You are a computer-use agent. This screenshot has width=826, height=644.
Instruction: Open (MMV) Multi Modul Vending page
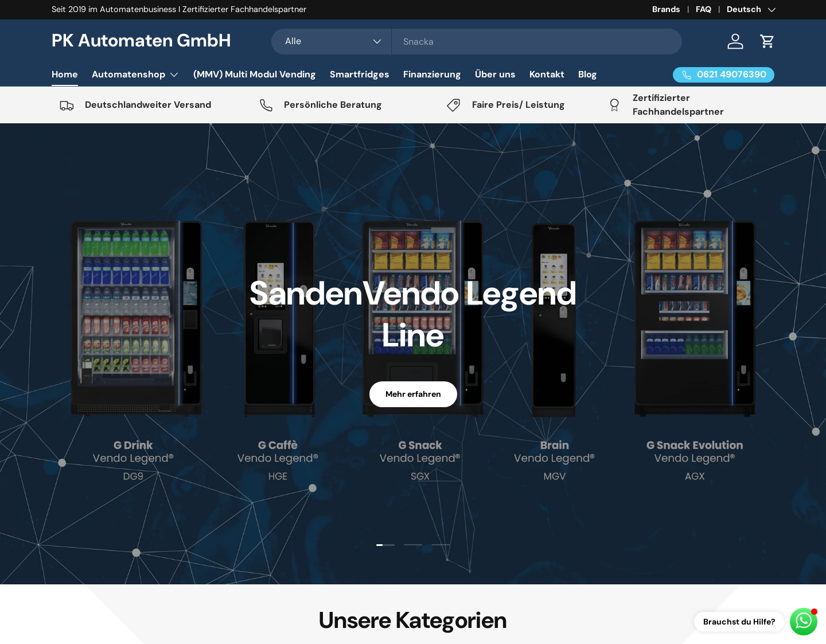point(254,75)
